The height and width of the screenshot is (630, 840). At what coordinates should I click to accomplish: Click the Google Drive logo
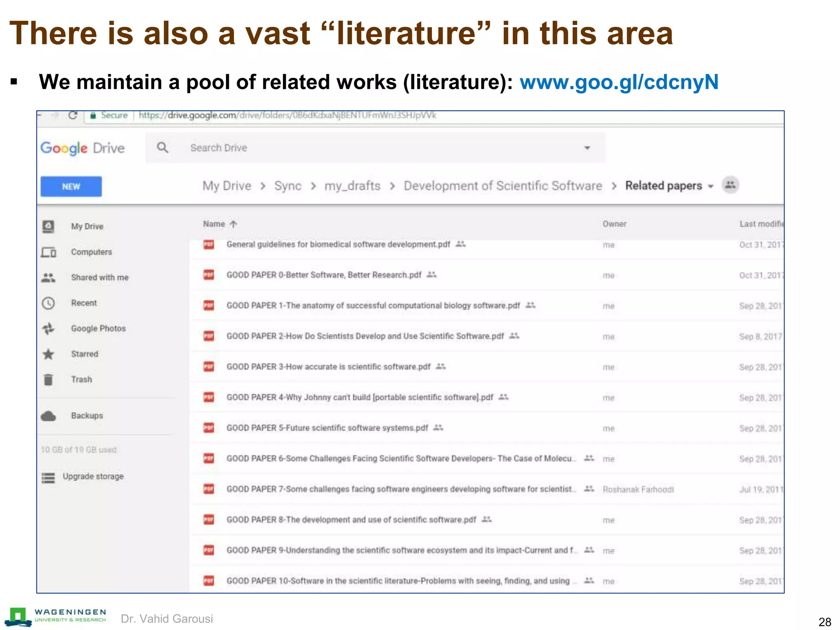coord(82,148)
